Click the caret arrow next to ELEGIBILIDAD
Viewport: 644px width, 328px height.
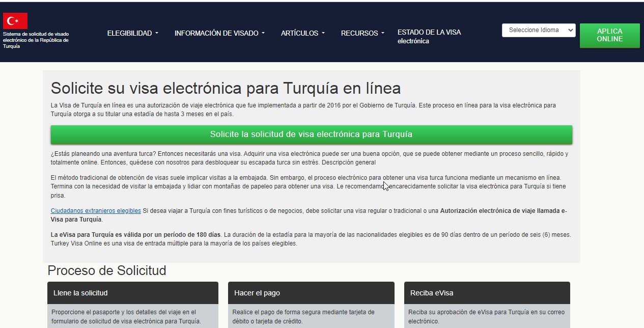tap(157, 33)
